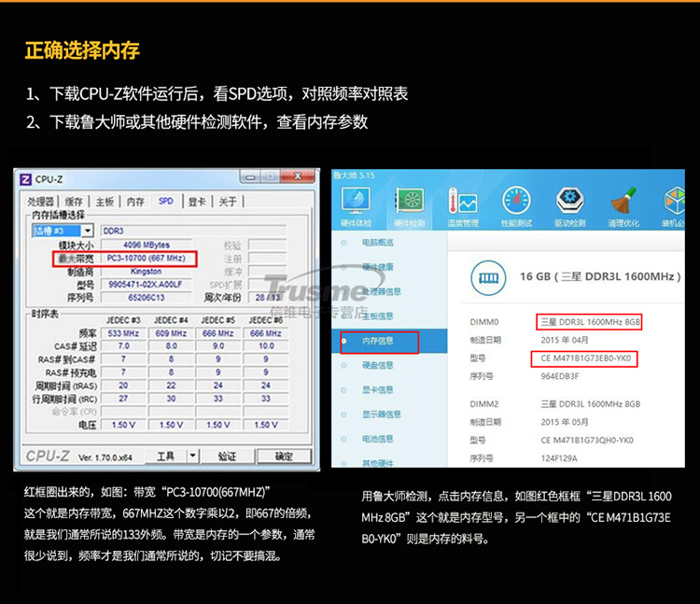Click the 4096 MBytes module size field
This screenshot has height=604, width=700.
click(x=147, y=245)
